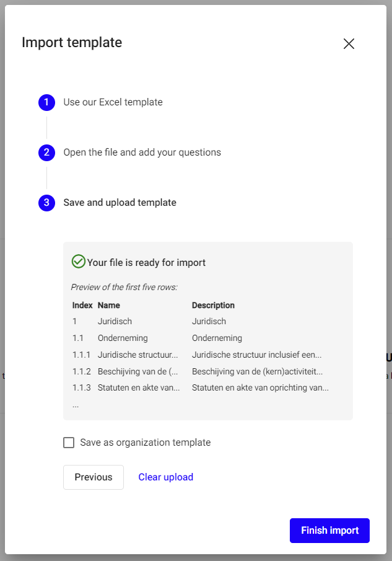Viewport: 392px width, 561px height.
Task: Click 'Save as organization template' label
Action: coord(145,443)
